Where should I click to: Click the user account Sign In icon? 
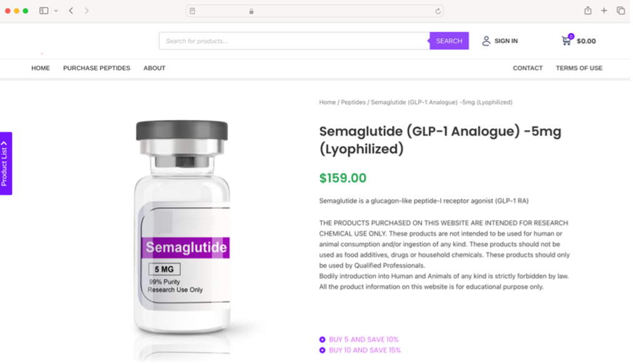(x=486, y=41)
